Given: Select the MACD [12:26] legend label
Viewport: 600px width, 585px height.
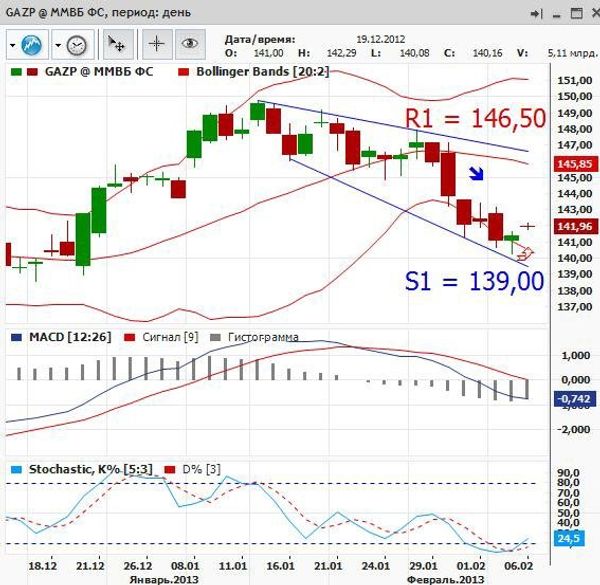Looking at the screenshot, I should [x=70, y=337].
